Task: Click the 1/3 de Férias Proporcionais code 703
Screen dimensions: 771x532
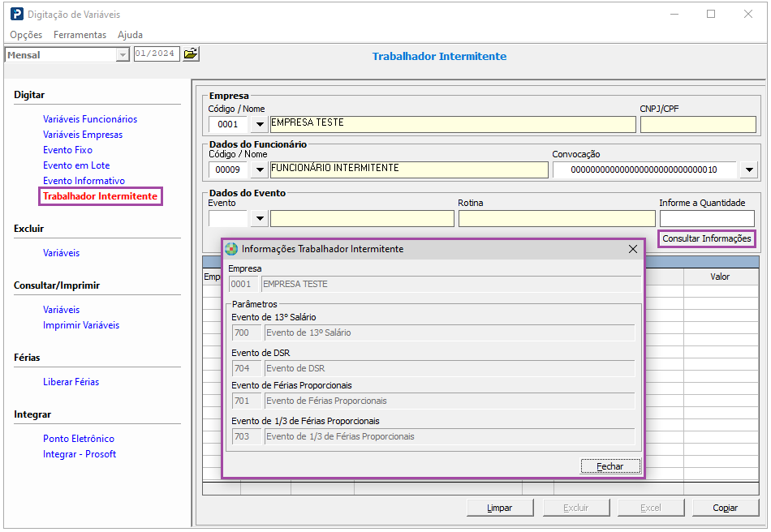Action: [247, 436]
